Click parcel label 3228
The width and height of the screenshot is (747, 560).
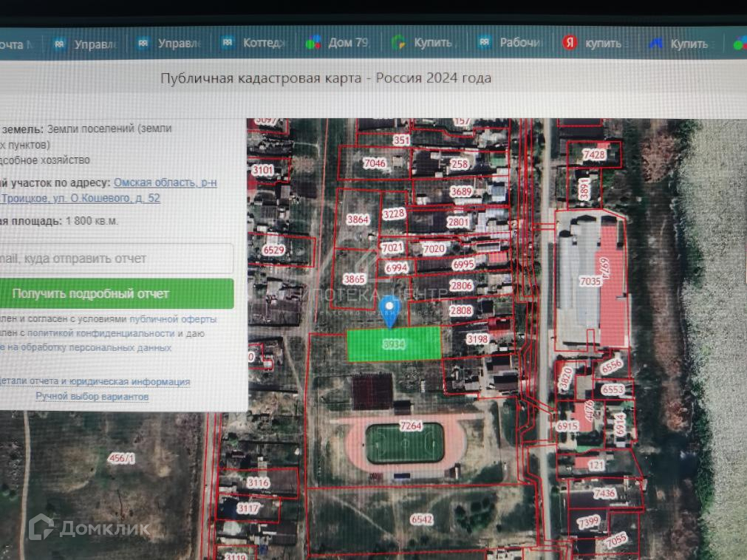click(394, 214)
